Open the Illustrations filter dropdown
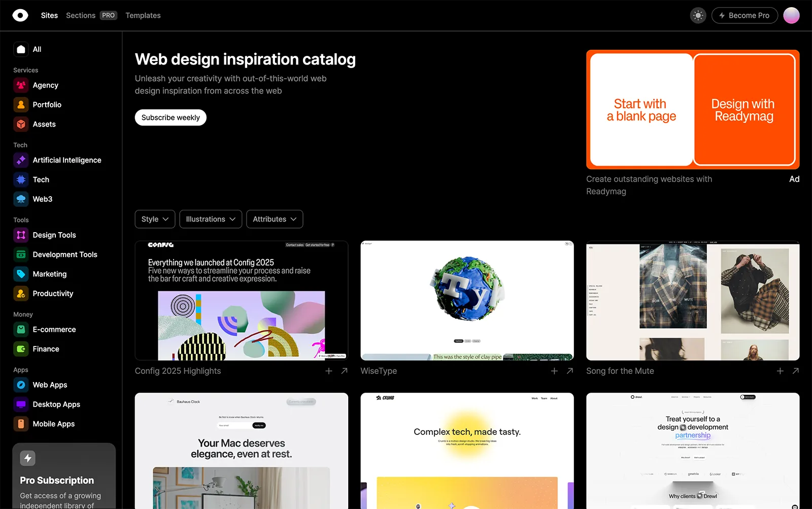The width and height of the screenshot is (812, 509). coord(211,219)
